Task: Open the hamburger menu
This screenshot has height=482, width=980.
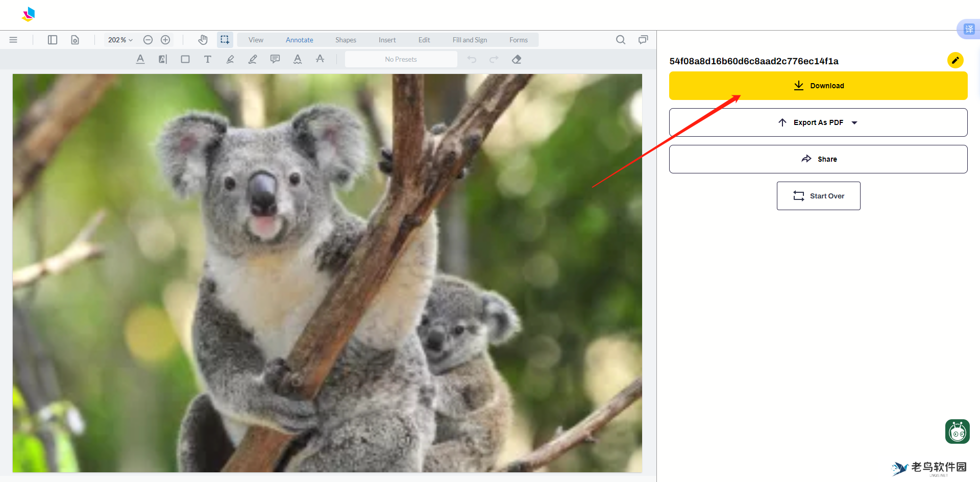Action: 13,40
